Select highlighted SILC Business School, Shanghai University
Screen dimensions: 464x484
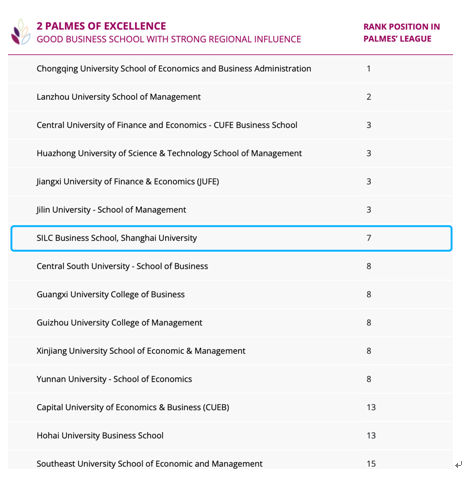pos(231,238)
